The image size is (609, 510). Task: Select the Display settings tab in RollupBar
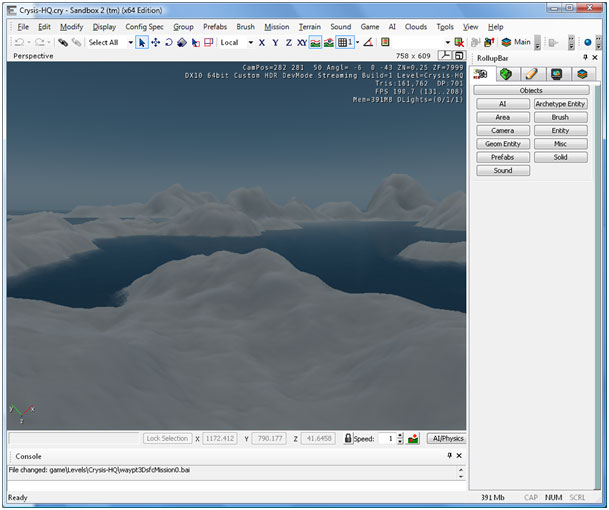(557, 74)
